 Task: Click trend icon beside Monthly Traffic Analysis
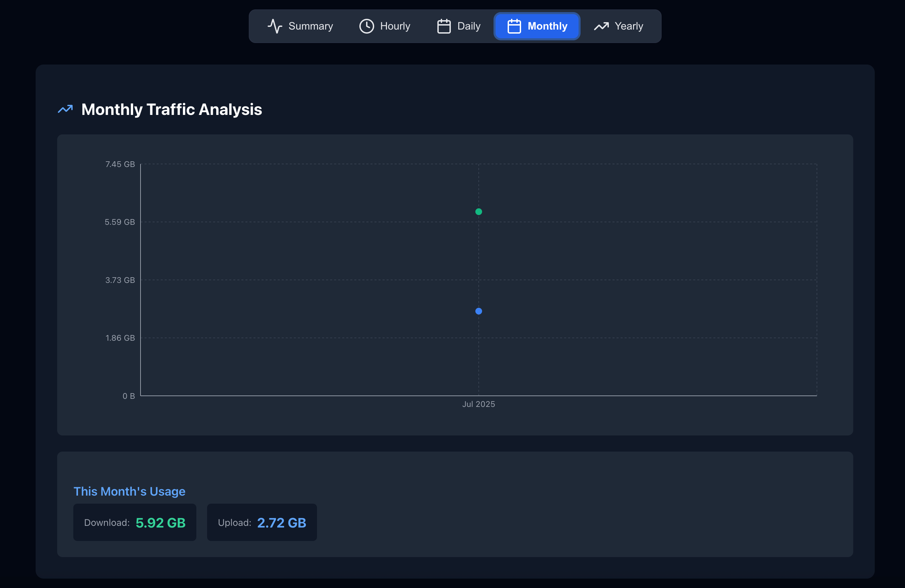click(x=65, y=109)
